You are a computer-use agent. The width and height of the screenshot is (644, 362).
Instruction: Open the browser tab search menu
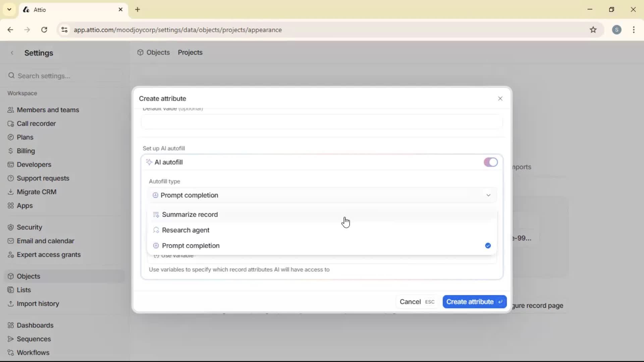pos(9,9)
